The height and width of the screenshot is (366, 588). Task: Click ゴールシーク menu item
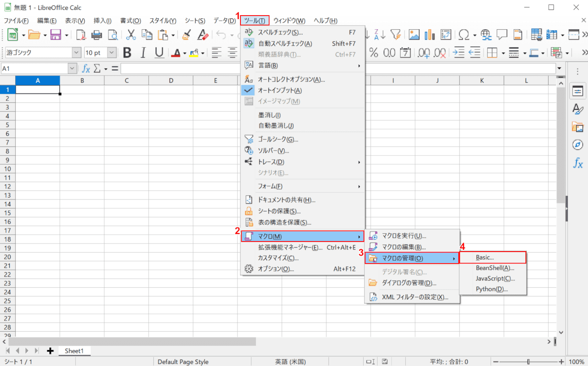tap(303, 139)
